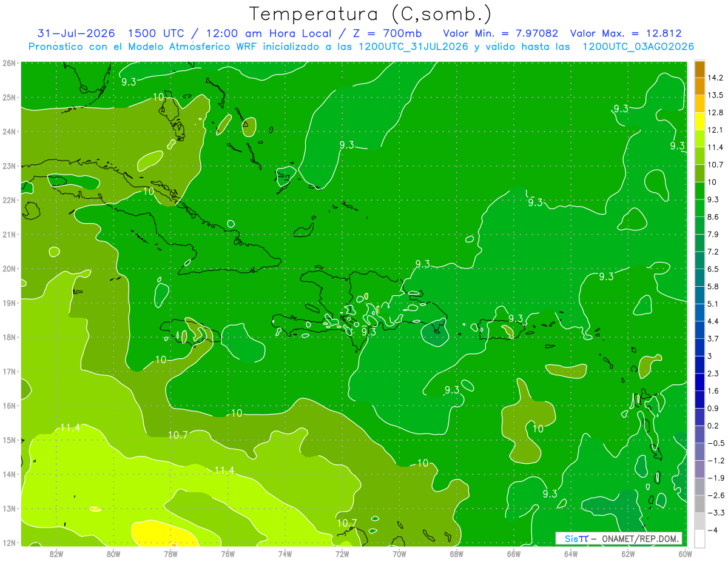
Task: Click the colorbar label '2.3'
Action: 713,373
